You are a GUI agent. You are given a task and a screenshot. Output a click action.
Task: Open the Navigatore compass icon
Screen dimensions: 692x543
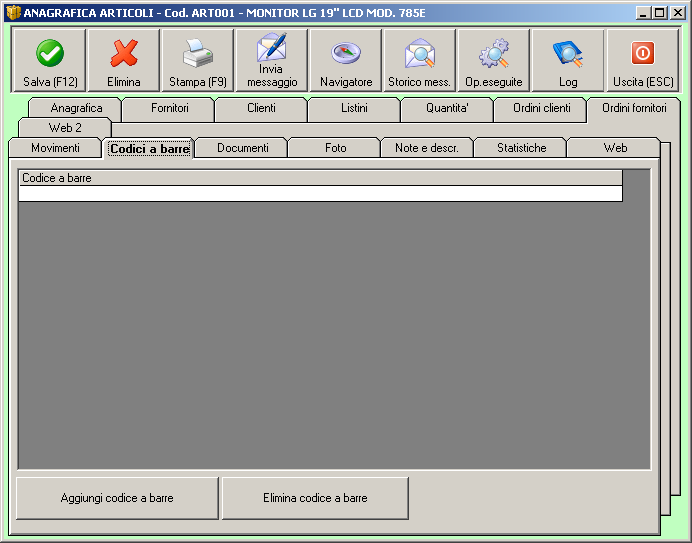tap(346, 53)
